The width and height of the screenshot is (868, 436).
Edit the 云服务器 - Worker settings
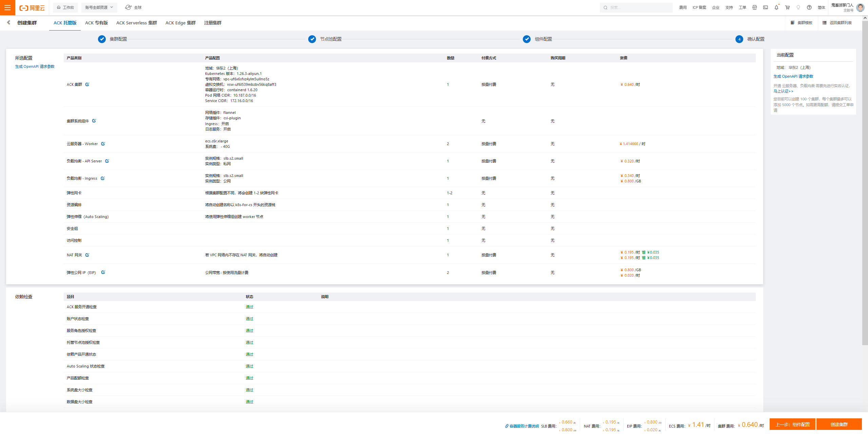(x=103, y=144)
